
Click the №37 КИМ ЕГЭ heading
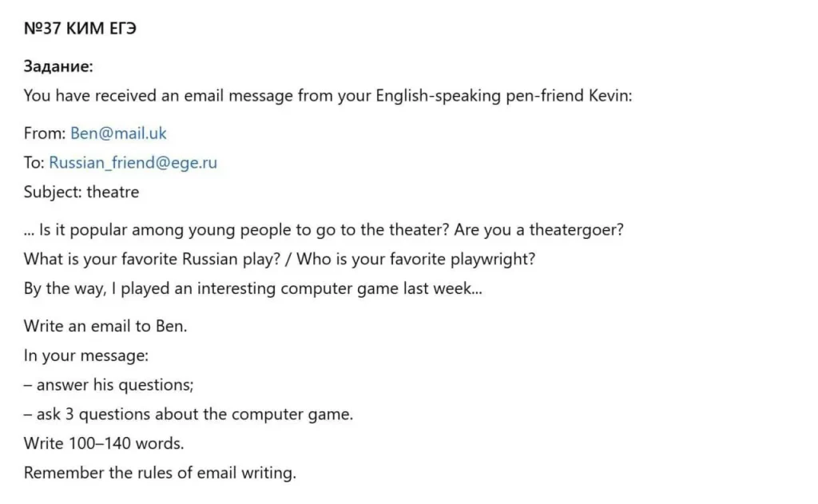click(x=81, y=28)
